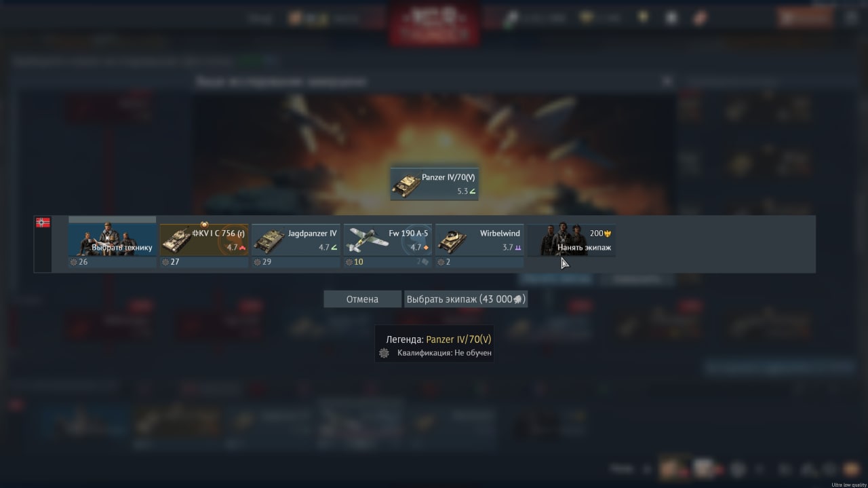Screen dimensions: 868x488
Task: Click the gear icon beside crew level 27
Action: click(x=165, y=262)
